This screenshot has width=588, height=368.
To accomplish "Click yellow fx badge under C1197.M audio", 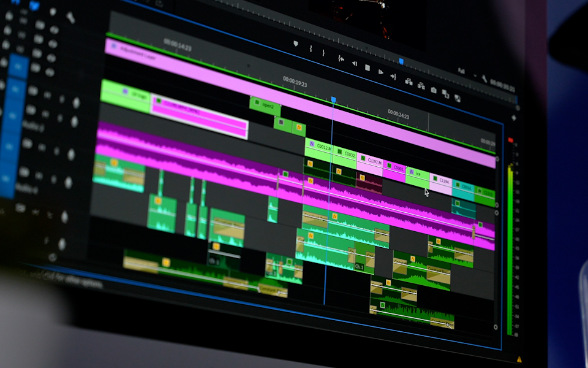I will point(362,178).
